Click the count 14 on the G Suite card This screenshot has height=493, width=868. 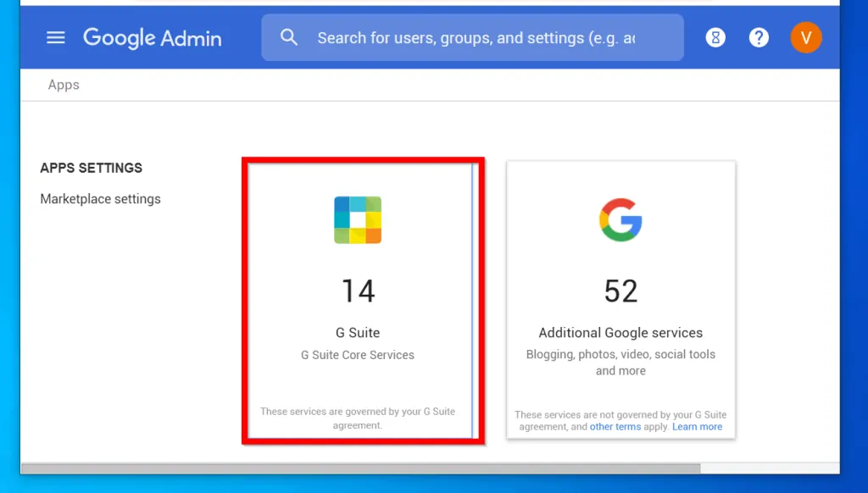click(x=358, y=291)
